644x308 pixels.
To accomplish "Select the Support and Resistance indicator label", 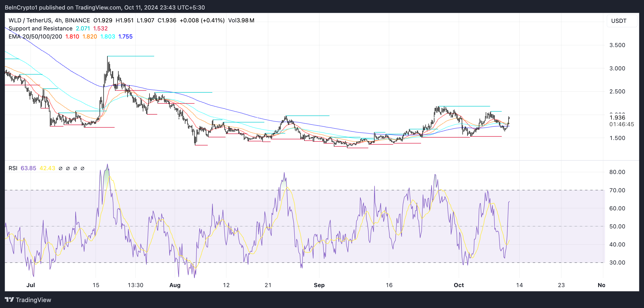I will tap(40, 29).
